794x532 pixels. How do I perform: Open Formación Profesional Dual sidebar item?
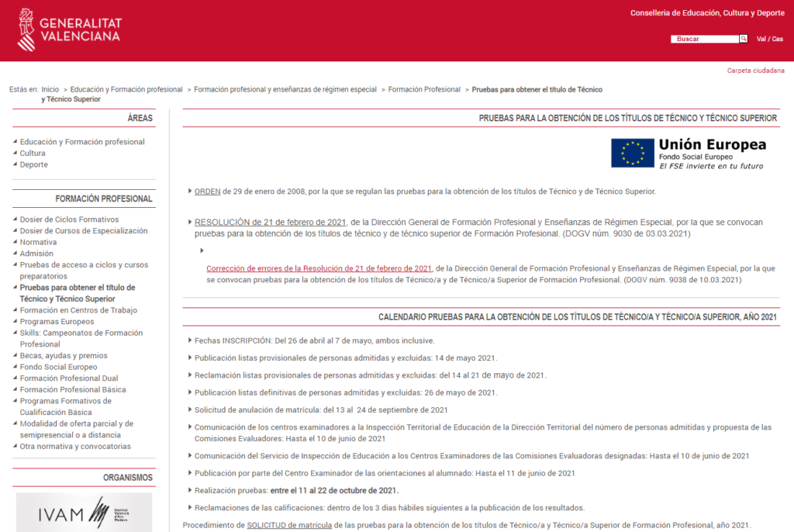click(69, 378)
